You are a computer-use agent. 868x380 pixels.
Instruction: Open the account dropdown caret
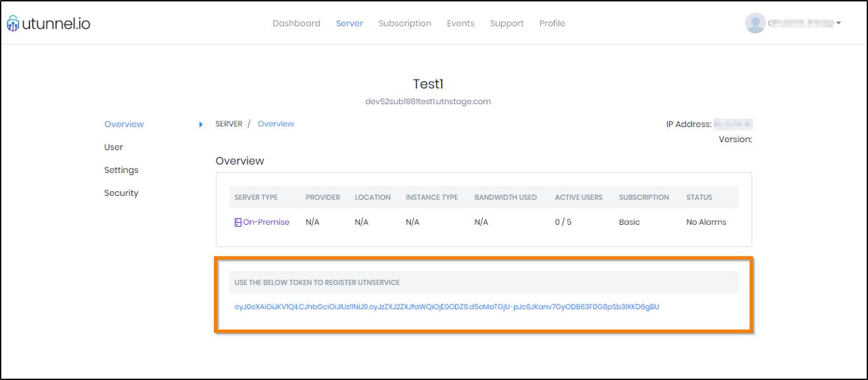click(x=838, y=23)
